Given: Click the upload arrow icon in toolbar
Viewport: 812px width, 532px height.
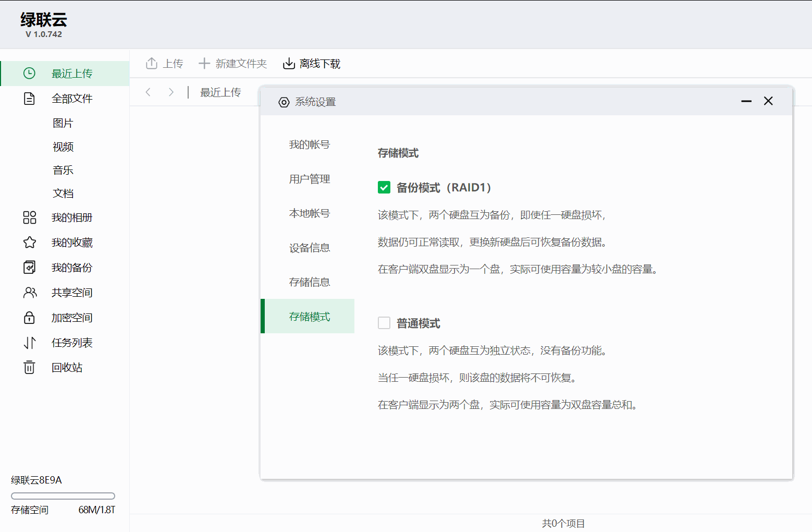Looking at the screenshot, I should tap(152, 64).
